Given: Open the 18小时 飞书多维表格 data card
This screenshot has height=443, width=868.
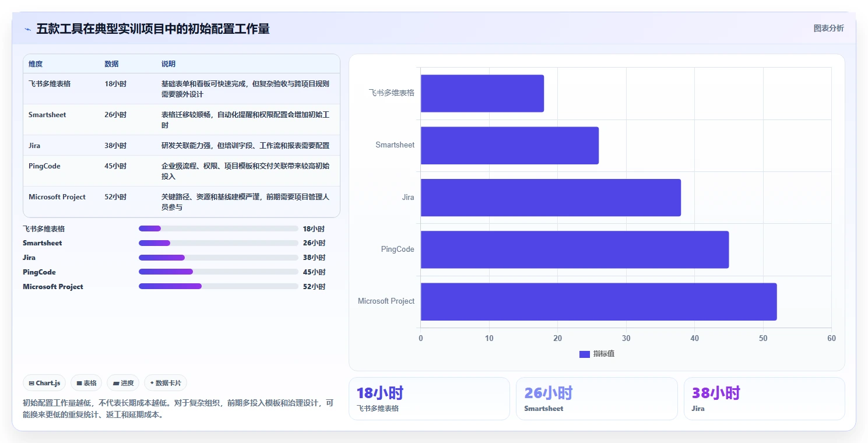Looking at the screenshot, I should 429,399.
